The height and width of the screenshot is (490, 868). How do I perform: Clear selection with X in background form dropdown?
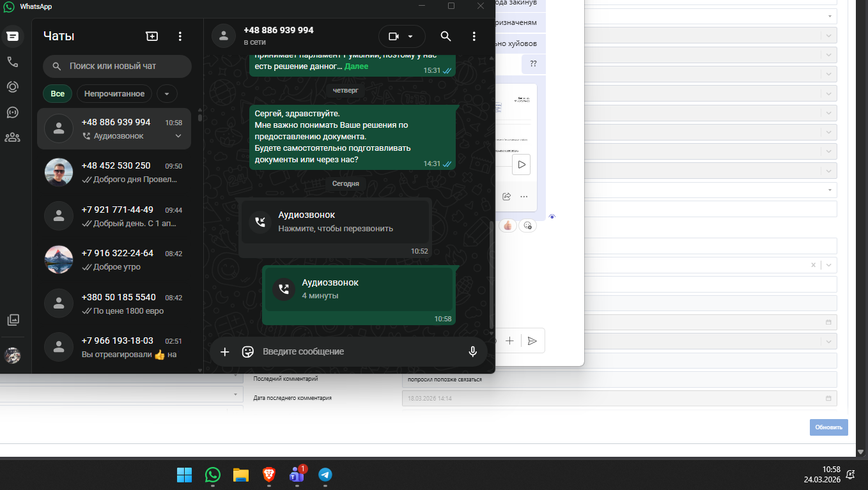click(813, 265)
